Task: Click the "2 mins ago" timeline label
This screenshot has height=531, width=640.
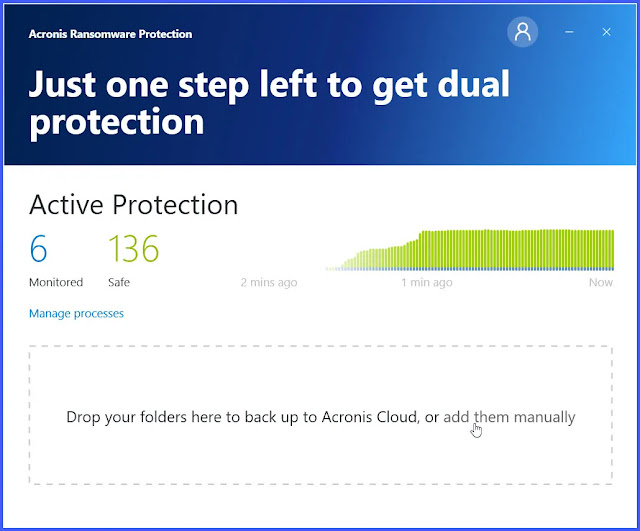Action: pyautogui.click(x=269, y=282)
